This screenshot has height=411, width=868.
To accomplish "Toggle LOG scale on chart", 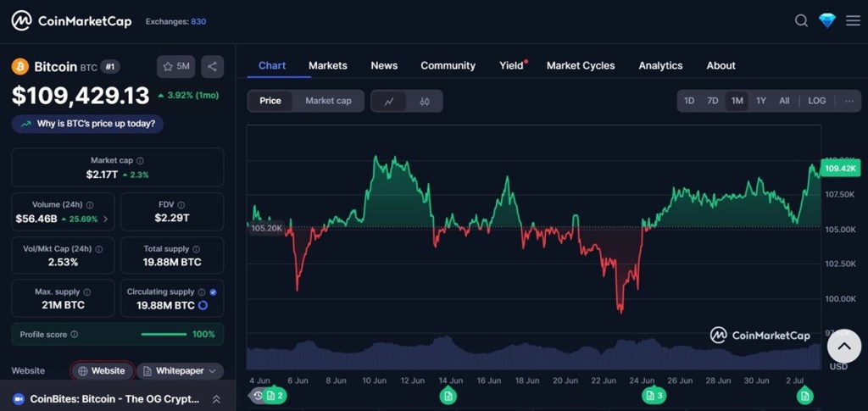I will tap(817, 101).
